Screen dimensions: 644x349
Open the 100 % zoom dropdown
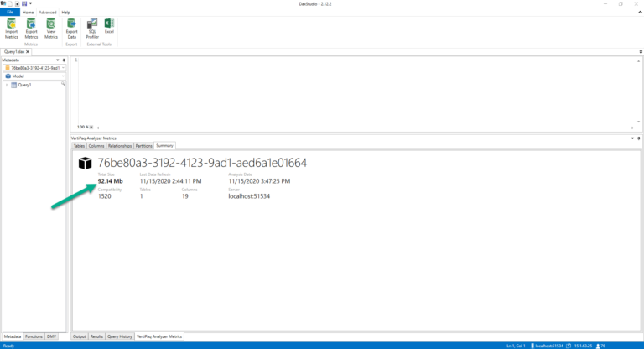coord(91,127)
